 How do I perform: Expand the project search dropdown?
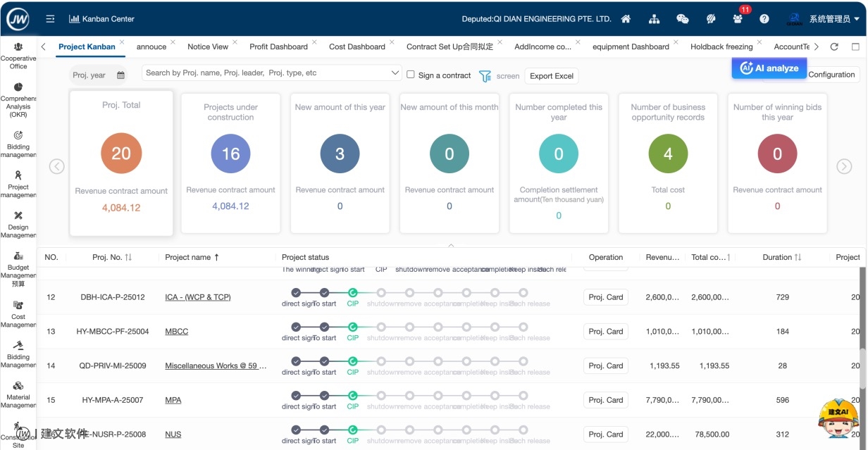(395, 73)
